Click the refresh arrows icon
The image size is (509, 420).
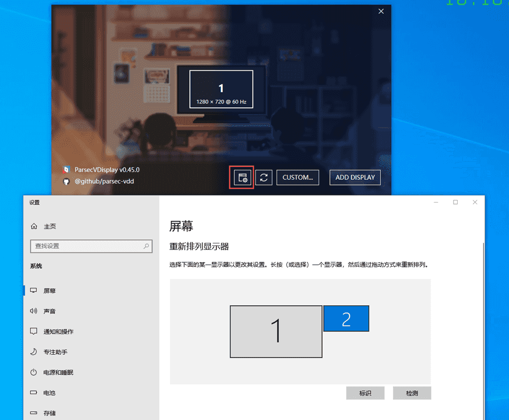(264, 178)
